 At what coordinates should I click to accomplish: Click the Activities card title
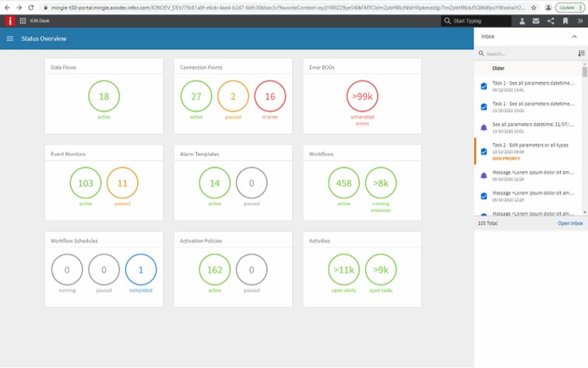coord(319,240)
